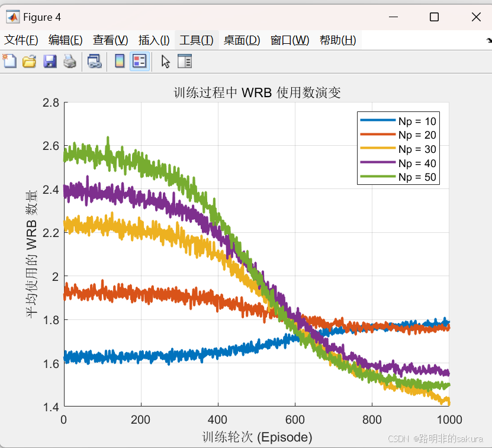The width and height of the screenshot is (492, 448).
Task: Click the MATLAB logo in the title bar
Action: click(13, 17)
